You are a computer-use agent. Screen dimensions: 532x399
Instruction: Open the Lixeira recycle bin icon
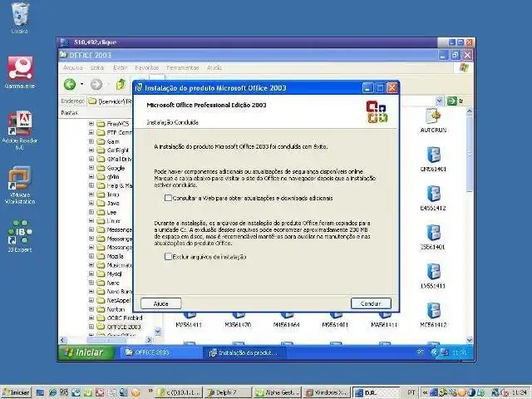click(20, 14)
